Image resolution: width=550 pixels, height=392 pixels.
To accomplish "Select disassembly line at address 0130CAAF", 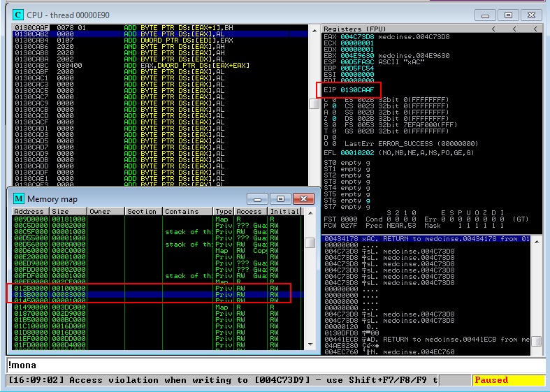I will 160,28.
